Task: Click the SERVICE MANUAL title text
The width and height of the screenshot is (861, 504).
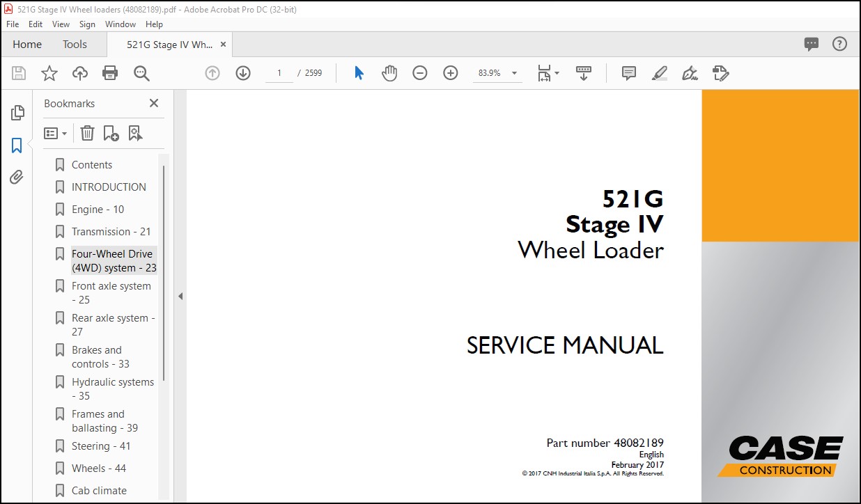Action: pyautogui.click(x=565, y=345)
